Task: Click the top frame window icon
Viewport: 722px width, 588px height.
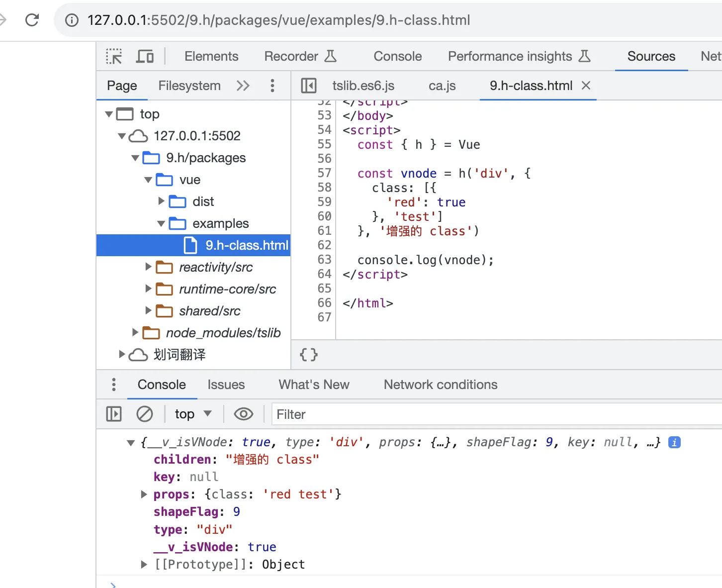Action: tap(125, 114)
